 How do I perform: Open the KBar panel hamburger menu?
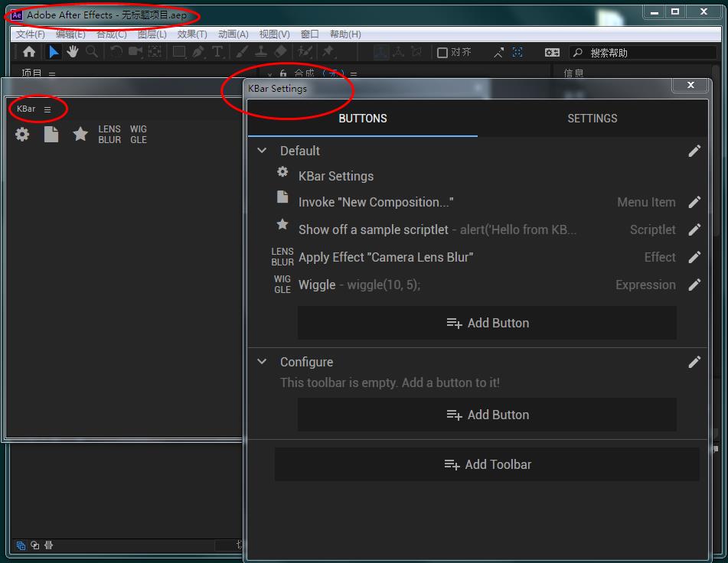click(x=47, y=109)
